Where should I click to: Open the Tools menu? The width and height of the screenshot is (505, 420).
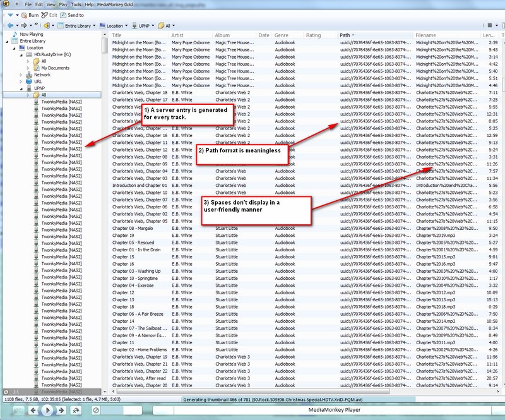(x=75, y=4)
